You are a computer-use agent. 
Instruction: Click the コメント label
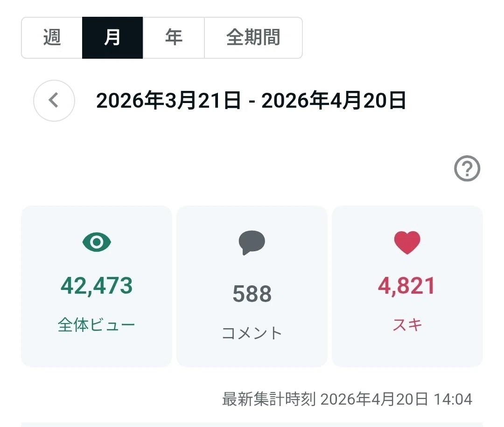(252, 333)
